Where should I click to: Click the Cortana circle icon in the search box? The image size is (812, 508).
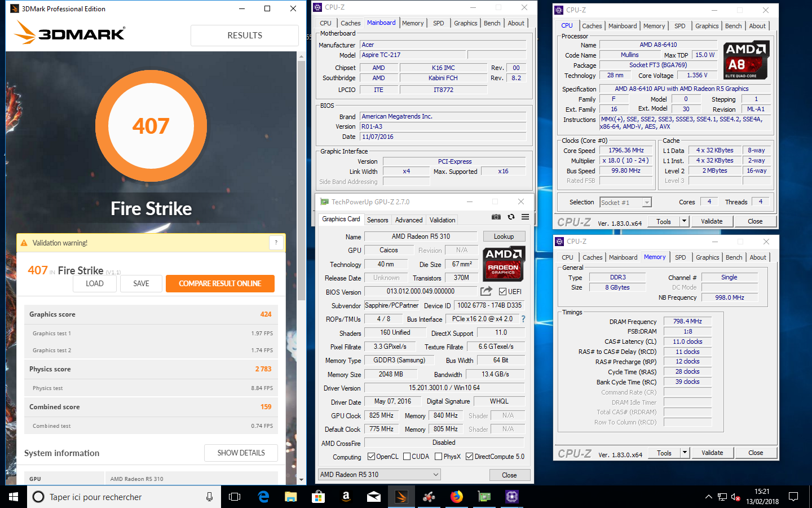click(x=38, y=497)
